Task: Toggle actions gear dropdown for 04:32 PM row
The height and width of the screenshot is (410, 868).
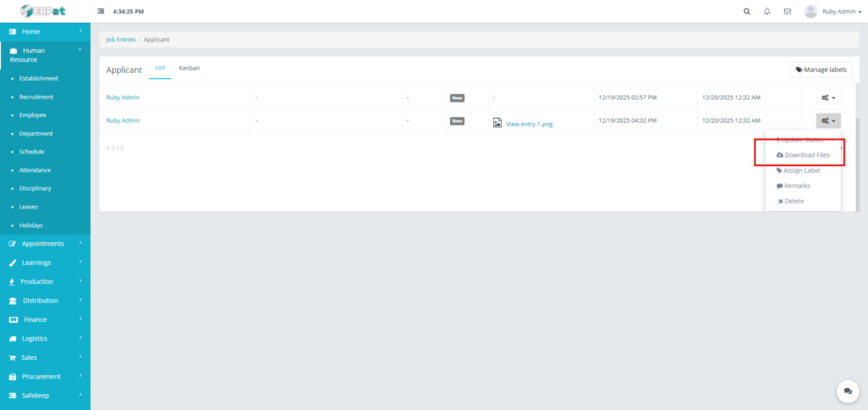Action: pyautogui.click(x=828, y=120)
